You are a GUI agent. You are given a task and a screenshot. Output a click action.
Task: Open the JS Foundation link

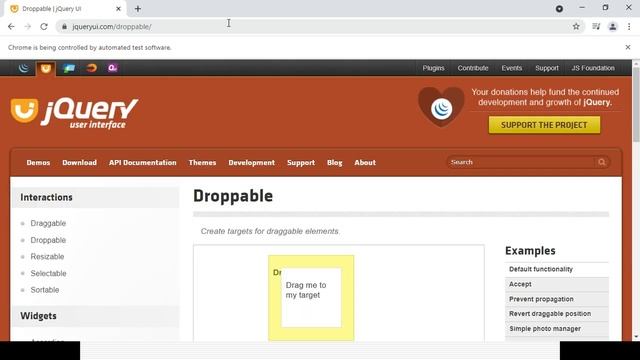click(x=593, y=68)
